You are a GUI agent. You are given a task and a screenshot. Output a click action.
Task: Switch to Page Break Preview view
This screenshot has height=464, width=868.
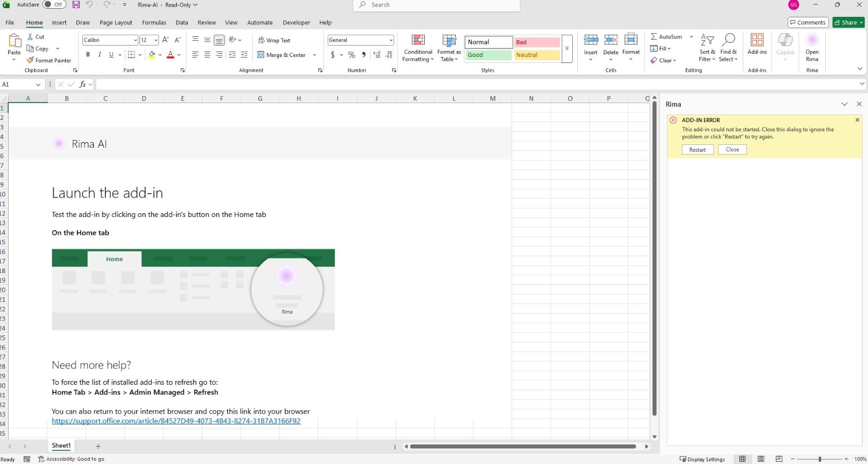tap(779, 459)
